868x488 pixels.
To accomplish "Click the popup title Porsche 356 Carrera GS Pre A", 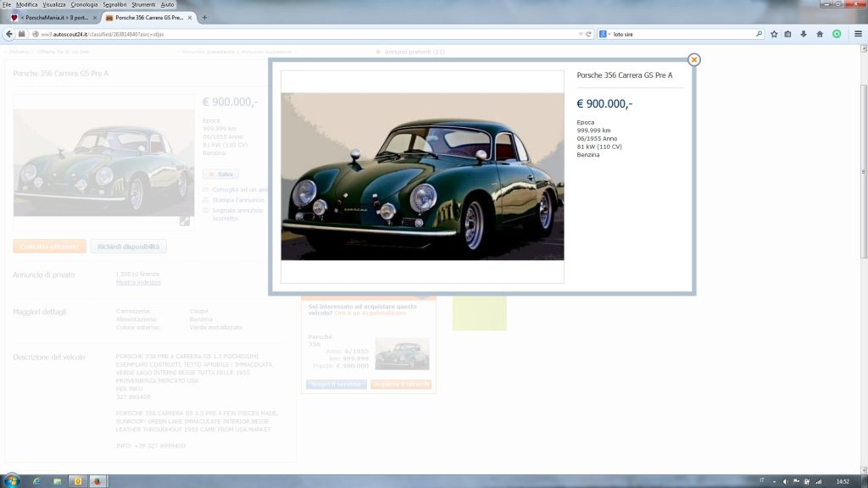I will coord(625,75).
